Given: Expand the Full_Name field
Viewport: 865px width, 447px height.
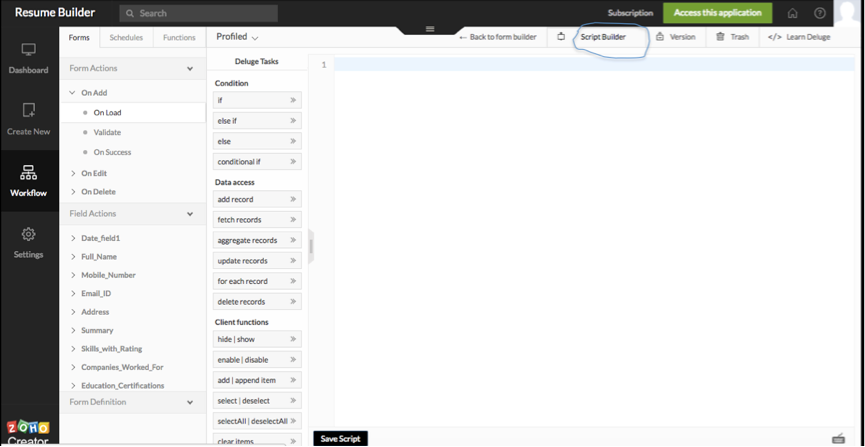Looking at the screenshot, I should coord(73,257).
